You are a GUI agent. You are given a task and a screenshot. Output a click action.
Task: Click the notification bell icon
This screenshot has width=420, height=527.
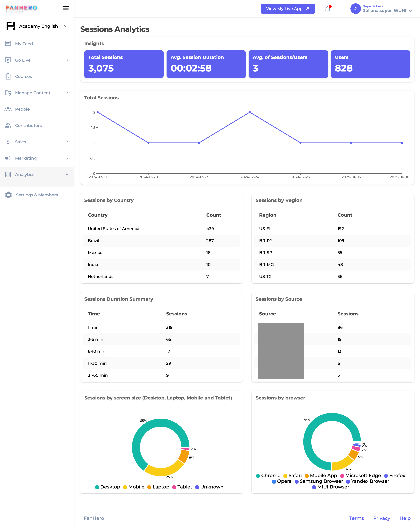tap(328, 9)
